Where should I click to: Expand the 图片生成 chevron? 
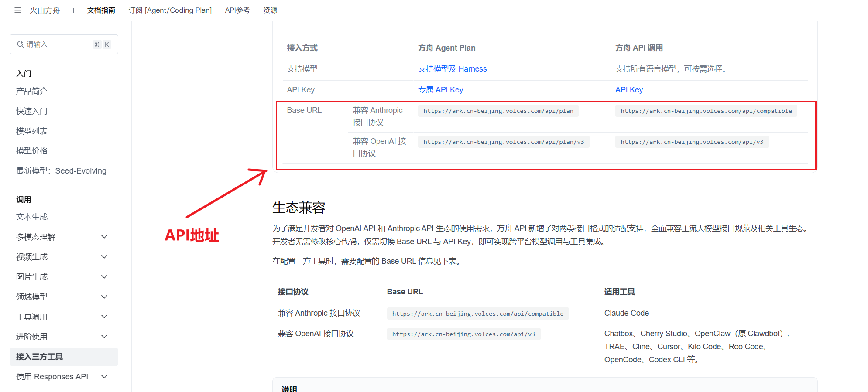[x=104, y=277]
